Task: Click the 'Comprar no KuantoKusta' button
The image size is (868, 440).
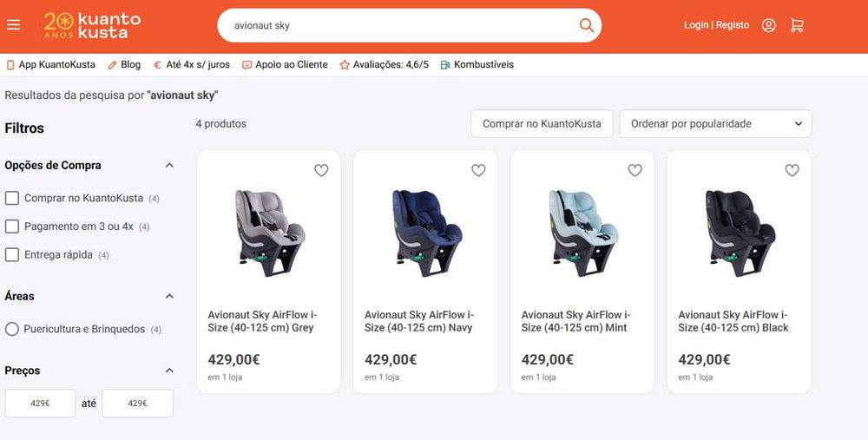Action: point(542,124)
